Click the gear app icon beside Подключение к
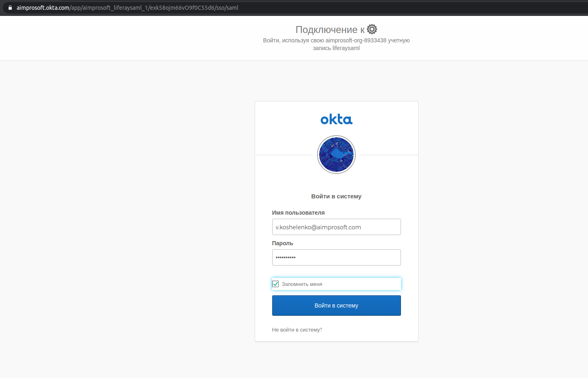The height and width of the screenshot is (378, 588). [372, 29]
